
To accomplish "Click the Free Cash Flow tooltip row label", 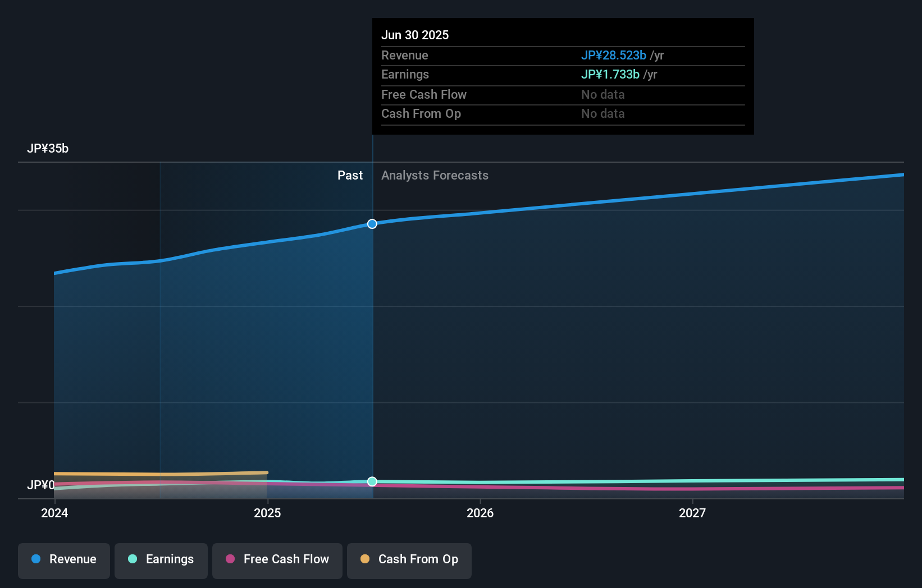I will click(424, 94).
